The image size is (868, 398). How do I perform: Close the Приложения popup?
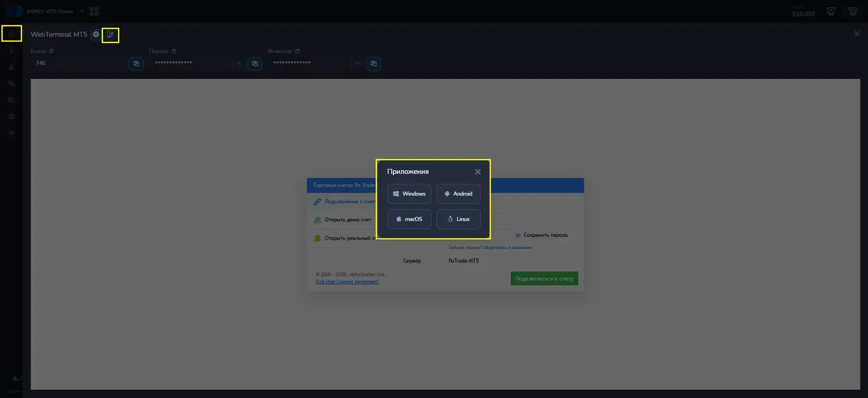477,172
